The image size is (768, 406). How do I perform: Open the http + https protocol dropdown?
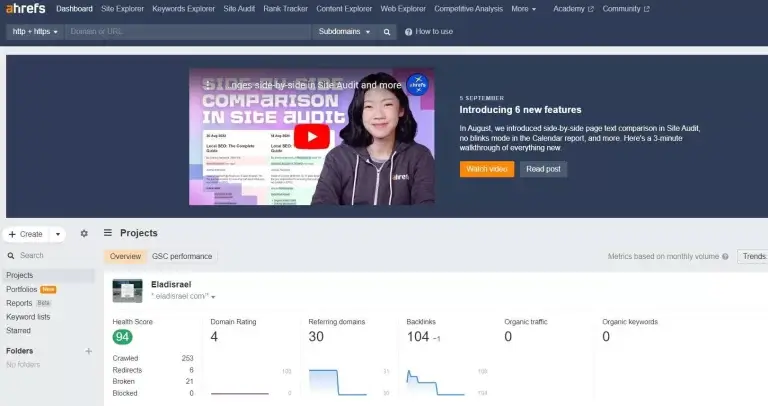point(35,31)
